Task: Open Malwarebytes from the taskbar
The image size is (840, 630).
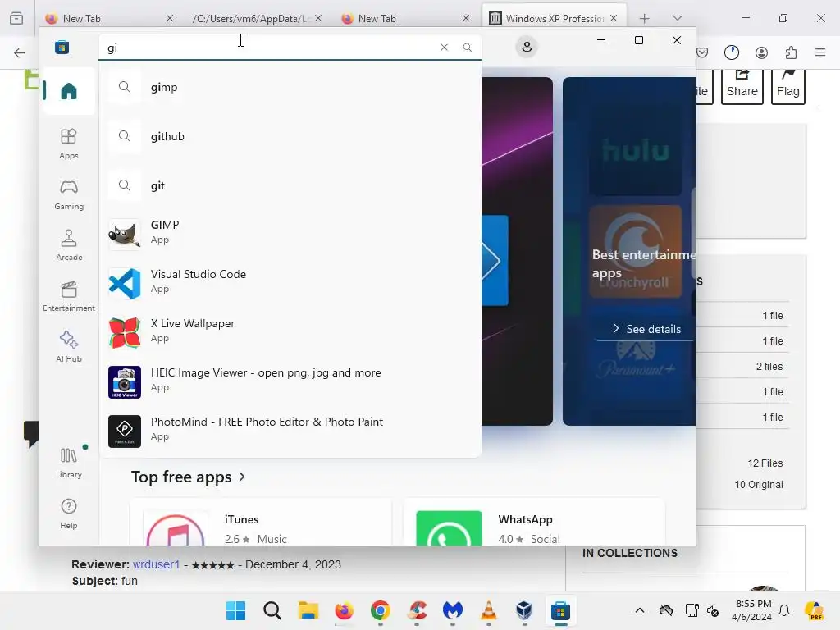Action: click(x=453, y=610)
